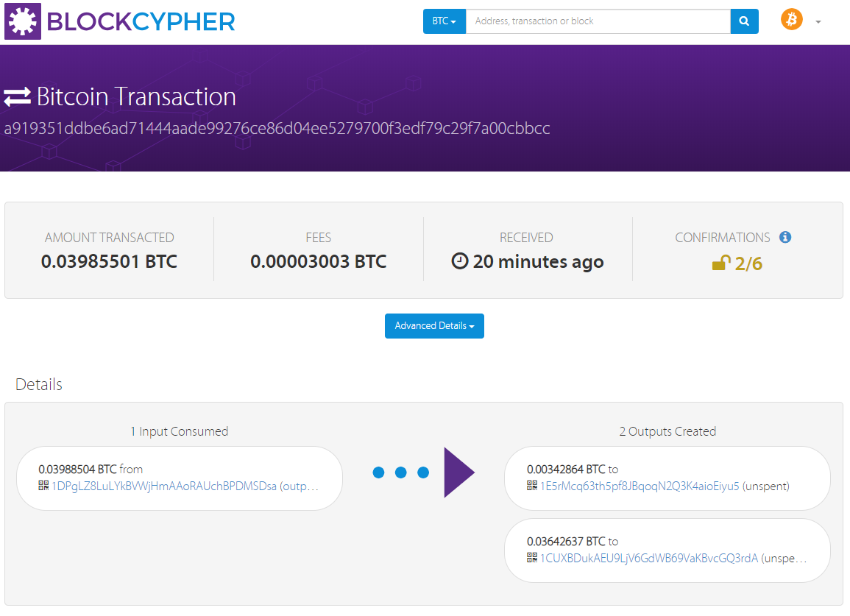Select the transaction hash a919351ddbe6ad71444a
This screenshot has height=616, width=850.
point(277,129)
